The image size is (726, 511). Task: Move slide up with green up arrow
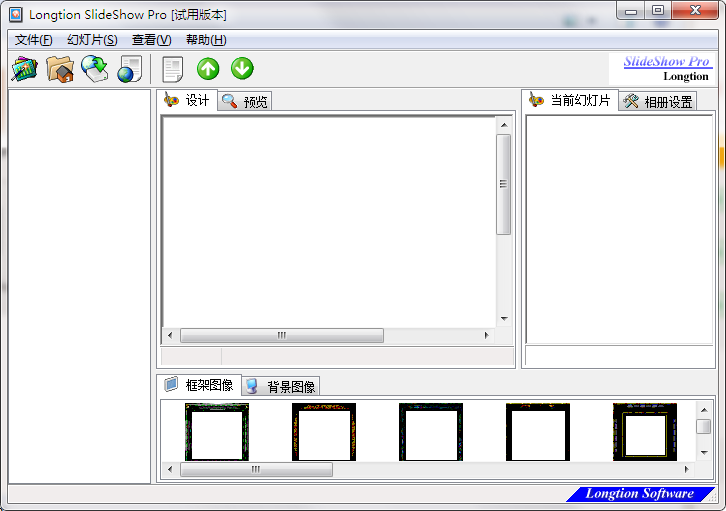tap(208, 69)
